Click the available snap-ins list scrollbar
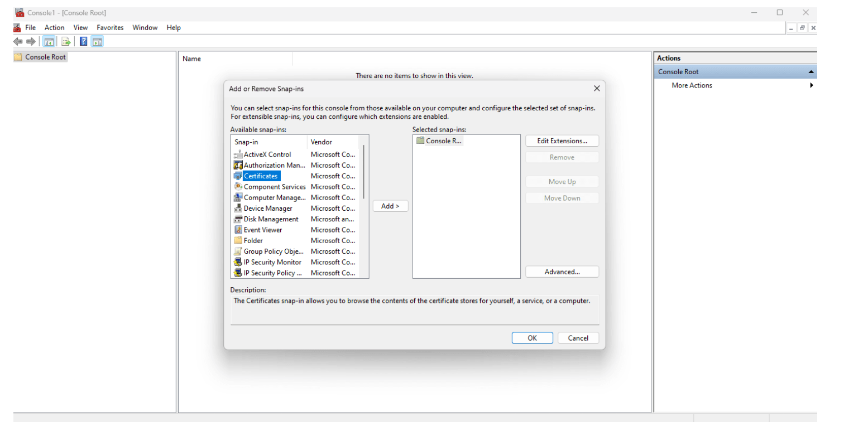The image size is (868, 431). (x=364, y=172)
